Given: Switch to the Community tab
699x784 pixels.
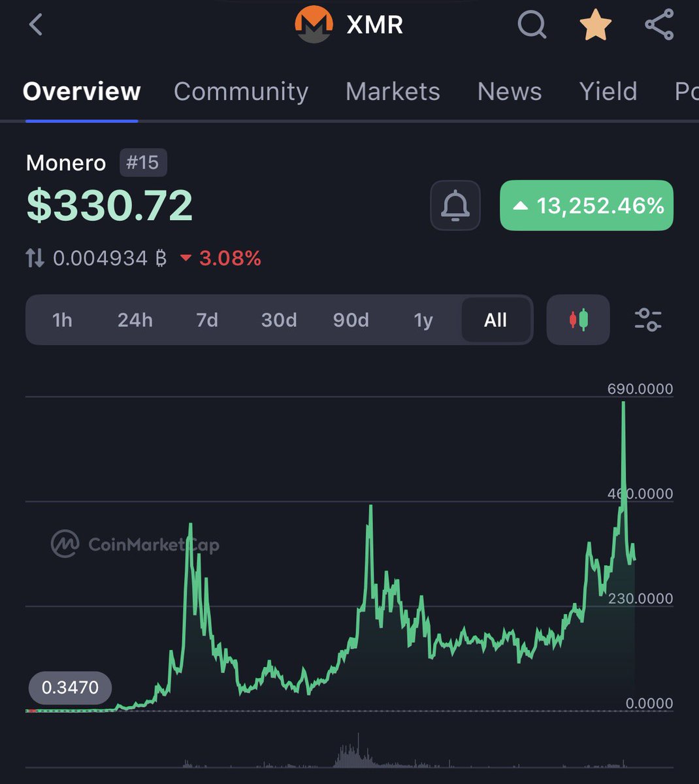Looking at the screenshot, I should point(241,91).
